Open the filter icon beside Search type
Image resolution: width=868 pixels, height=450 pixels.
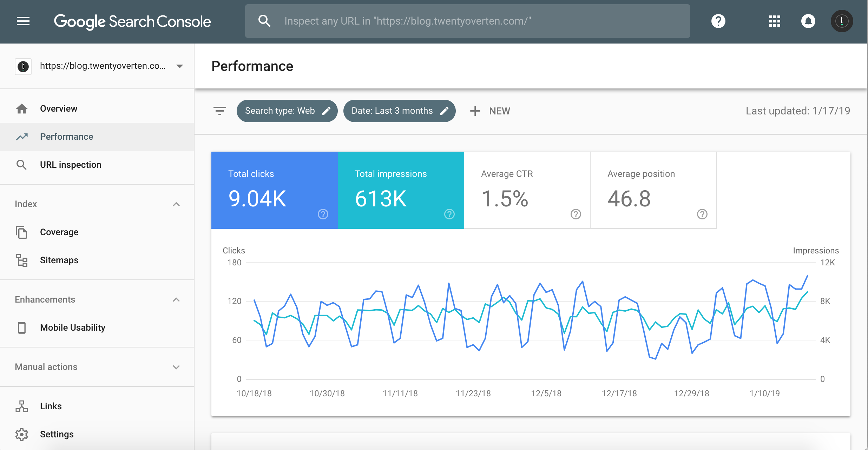219,111
